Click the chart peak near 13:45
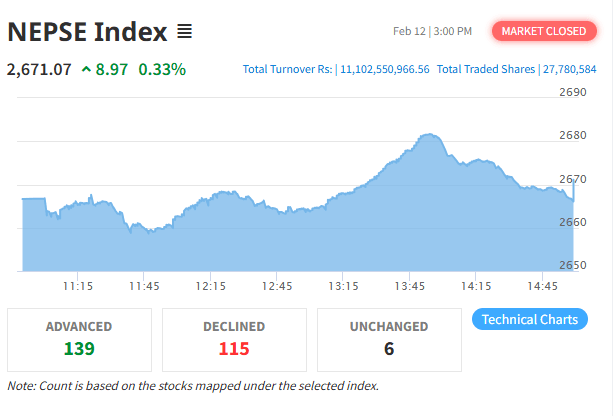This screenshot has width=613, height=416. click(430, 134)
